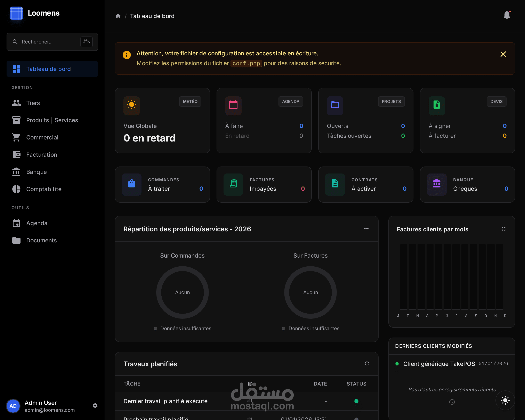Open the notifications bell
The image size is (525, 420).
pyautogui.click(x=507, y=15)
